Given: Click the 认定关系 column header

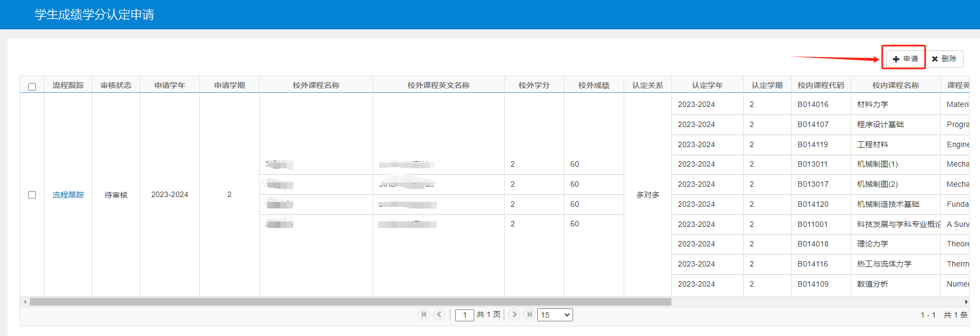Looking at the screenshot, I should tap(648, 85).
